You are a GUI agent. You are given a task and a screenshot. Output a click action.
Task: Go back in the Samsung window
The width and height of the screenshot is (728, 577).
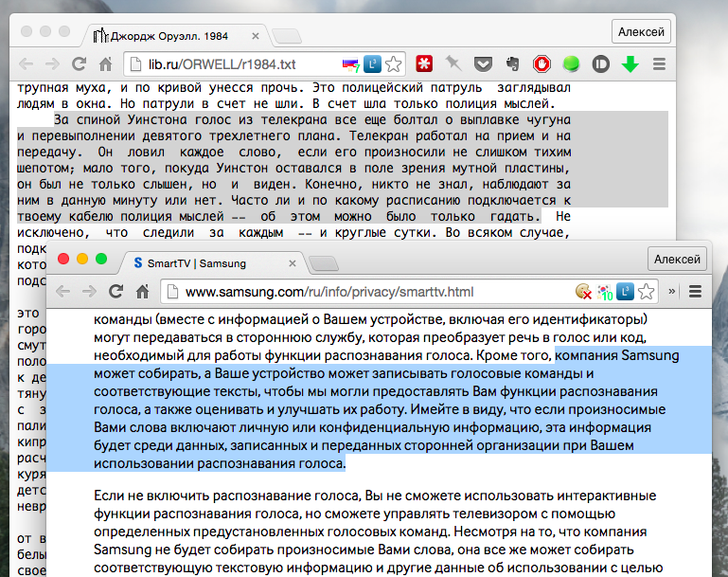[x=62, y=292]
